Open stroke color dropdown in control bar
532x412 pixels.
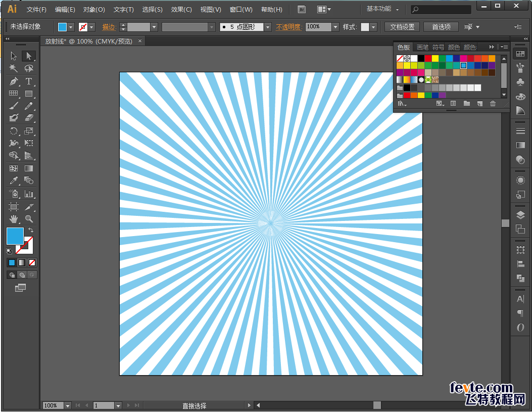coord(91,27)
